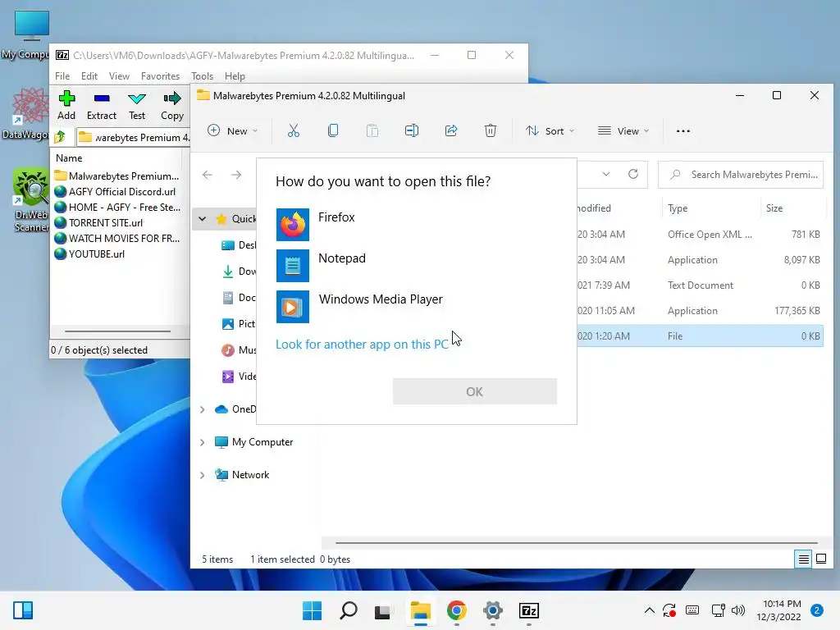Screen dimensions: 840x630
Task: Switch to details view icon in status bar
Action: [x=804, y=559]
